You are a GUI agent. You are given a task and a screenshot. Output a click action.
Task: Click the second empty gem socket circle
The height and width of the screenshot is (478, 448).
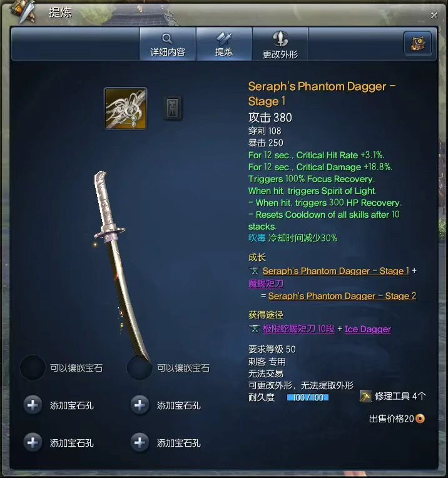pos(140,367)
